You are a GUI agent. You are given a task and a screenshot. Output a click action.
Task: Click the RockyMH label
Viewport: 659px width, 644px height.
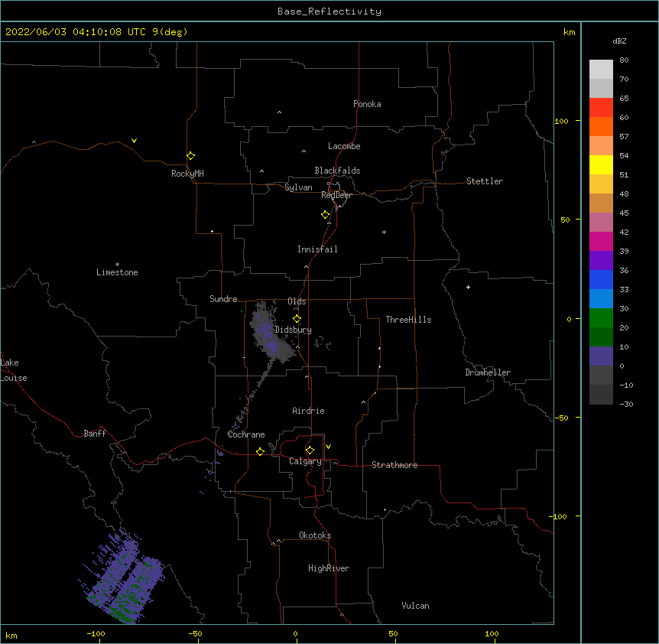[x=187, y=174]
